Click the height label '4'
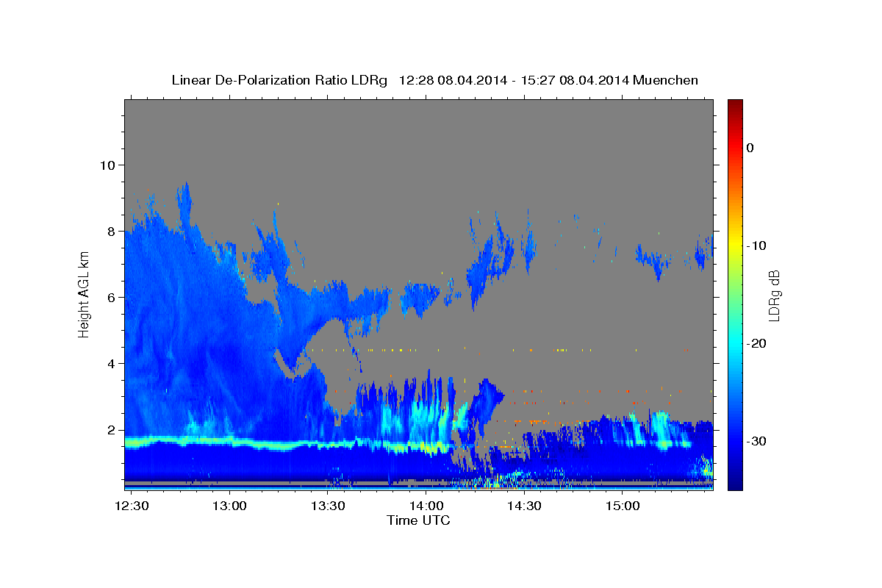The height and width of the screenshot is (588, 882). pyautogui.click(x=110, y=364)
